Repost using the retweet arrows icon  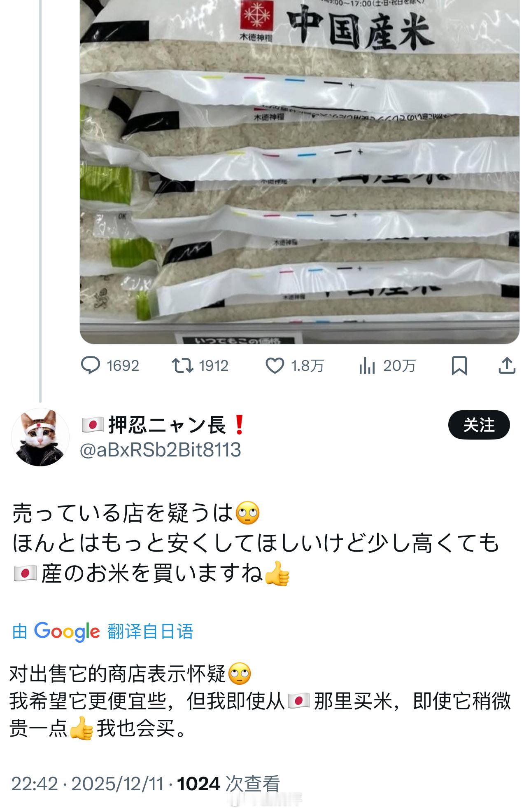point(183,365)
